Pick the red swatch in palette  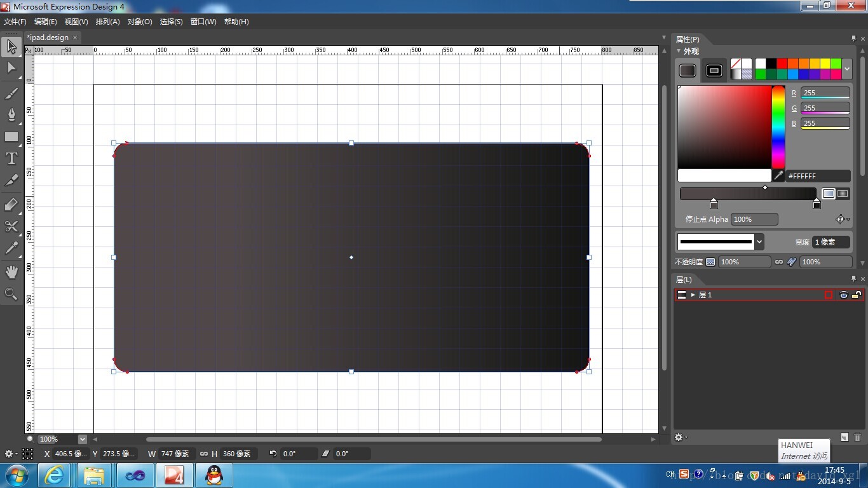(782, 64)
